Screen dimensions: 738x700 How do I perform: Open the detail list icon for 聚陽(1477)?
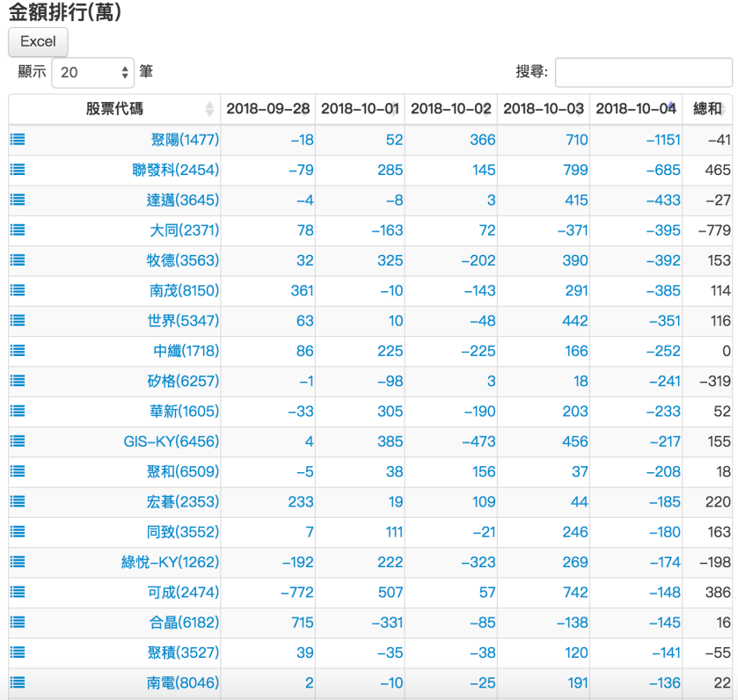coord(16,139)
